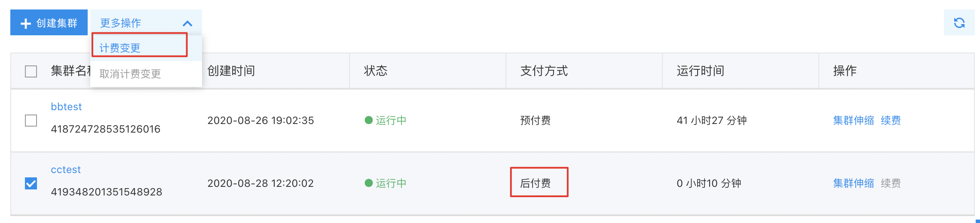Click the chevron arrow next to 更多操作
Screen dimensions: 980x223
click(187, 23)
